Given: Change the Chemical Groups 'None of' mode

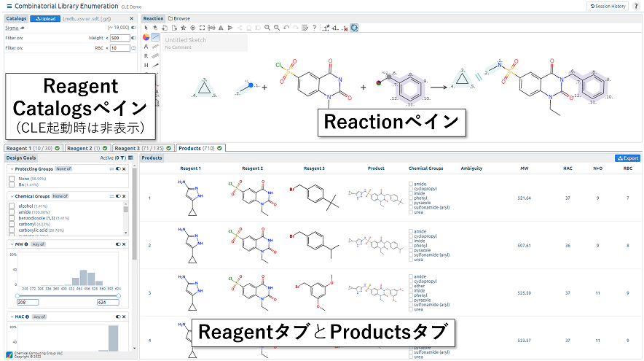Looking at the screenshot, I should point(60,196).
